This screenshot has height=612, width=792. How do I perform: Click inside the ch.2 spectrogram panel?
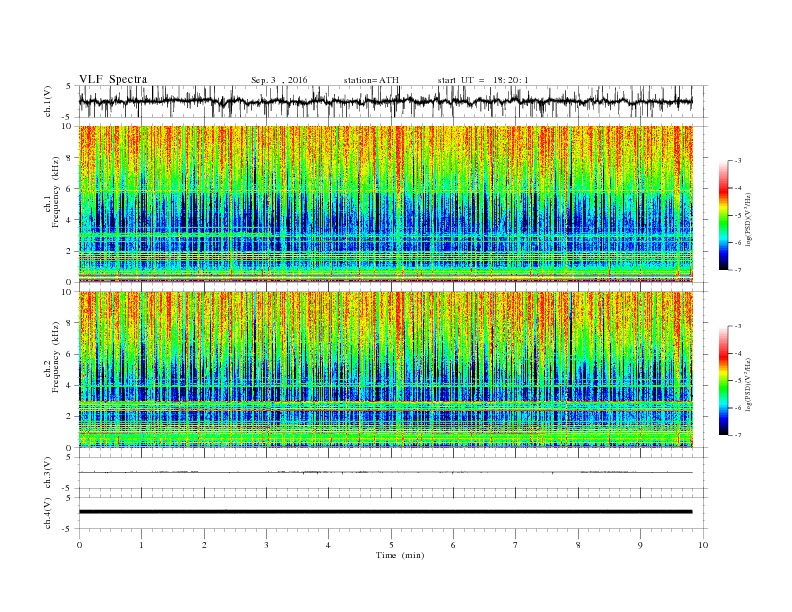pos(385,370)
